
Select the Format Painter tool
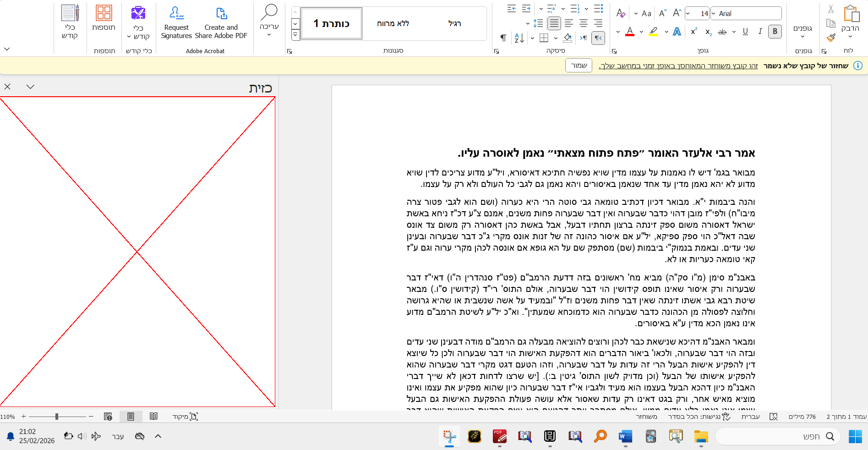click(830, 38)
